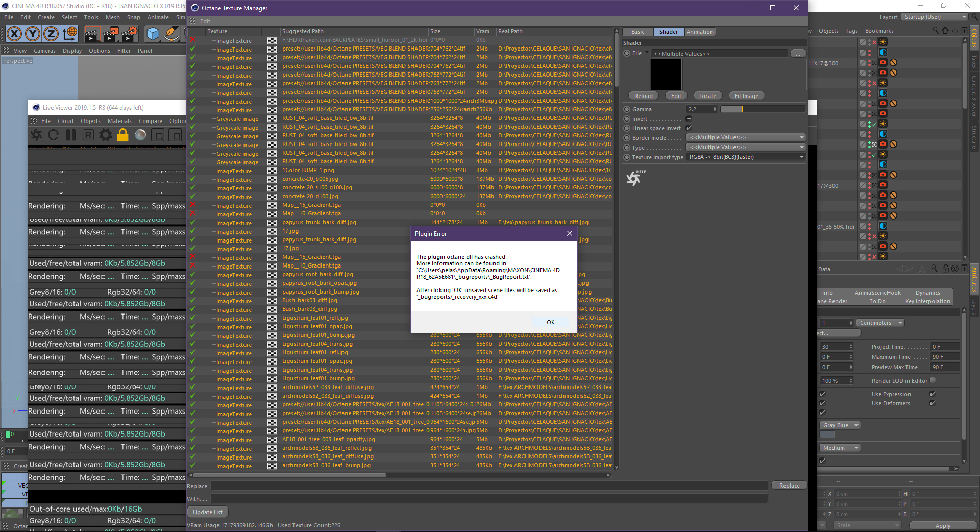980x532 pixels.
Task: Open the Gray-Blue dropdown
Action: 840,425
